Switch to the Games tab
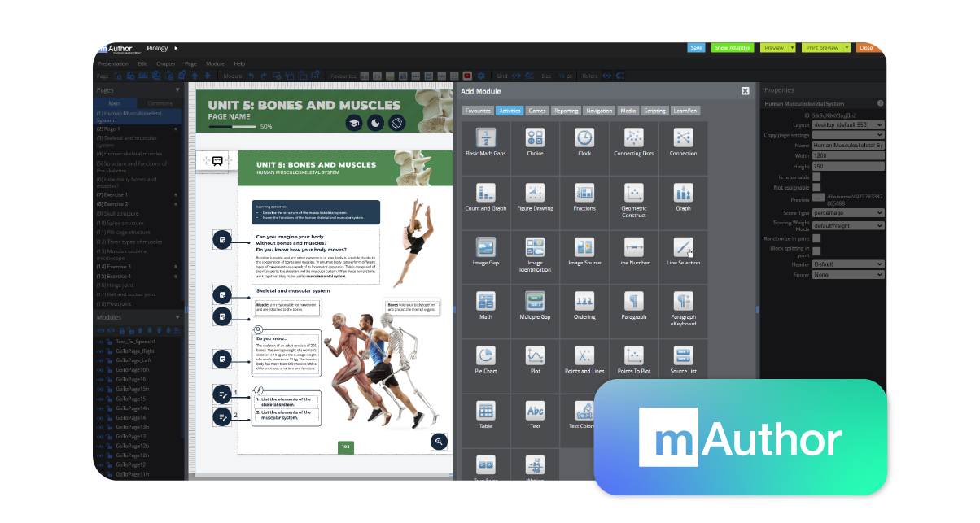 (x=537, y=111)
